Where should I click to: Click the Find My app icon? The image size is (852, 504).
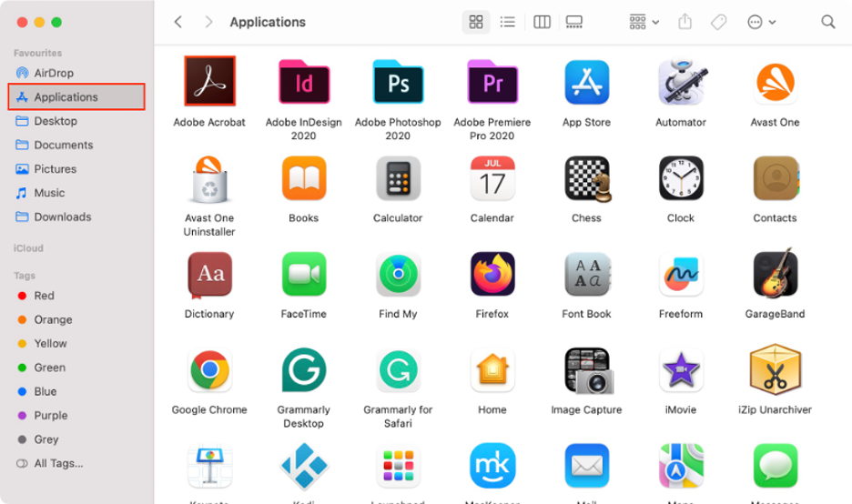pyautogui.click(x=398, y=274)
